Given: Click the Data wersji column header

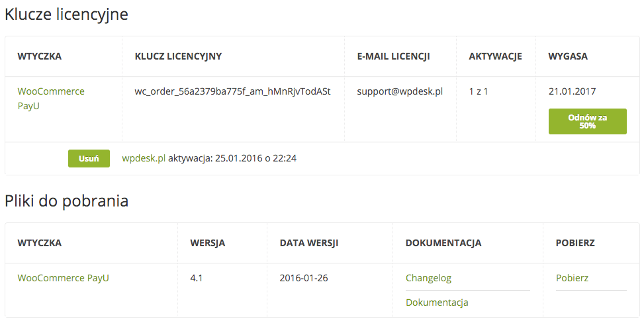Looking at the screenshot, I should tap(309, 243).
